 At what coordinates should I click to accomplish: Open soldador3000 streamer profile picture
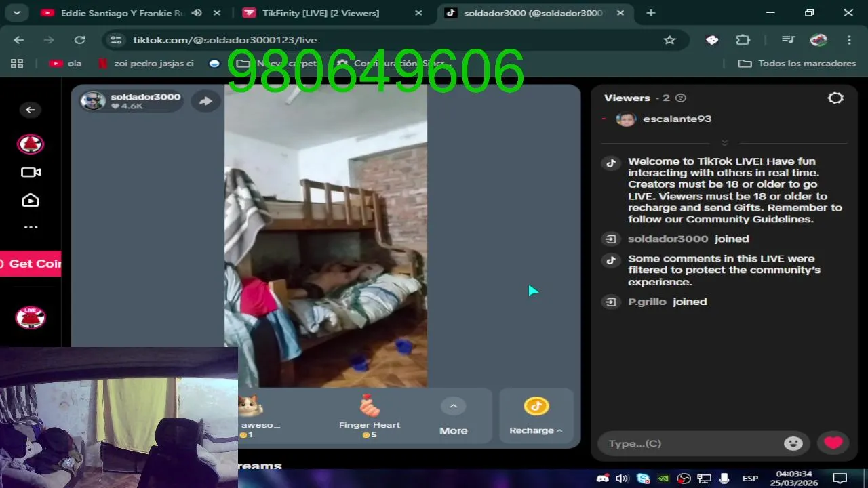[x=93, y=101]
